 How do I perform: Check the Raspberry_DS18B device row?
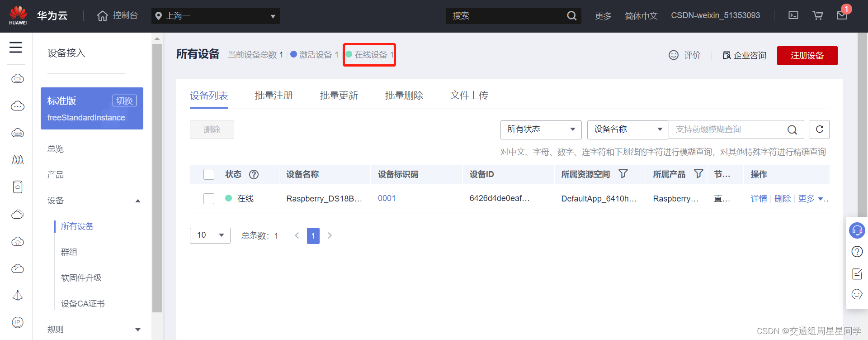click(x=209, y=199)
